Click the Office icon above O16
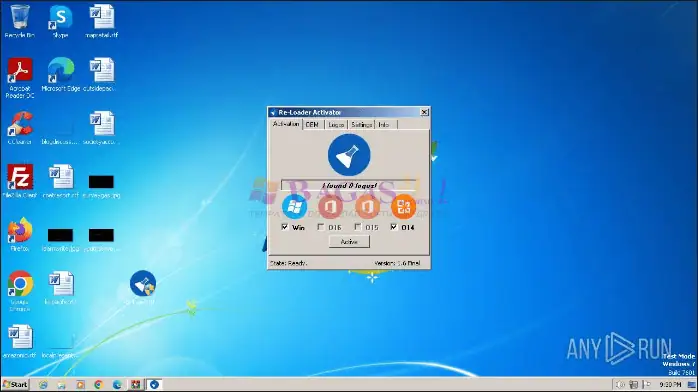This screenshot has width=698, height=392. pos(330,206)
